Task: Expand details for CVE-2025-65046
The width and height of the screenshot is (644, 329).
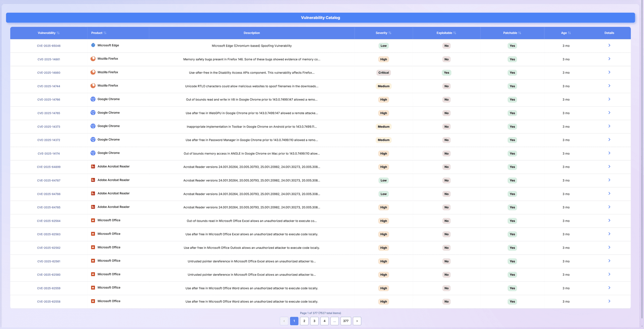Action: point(609,45)
